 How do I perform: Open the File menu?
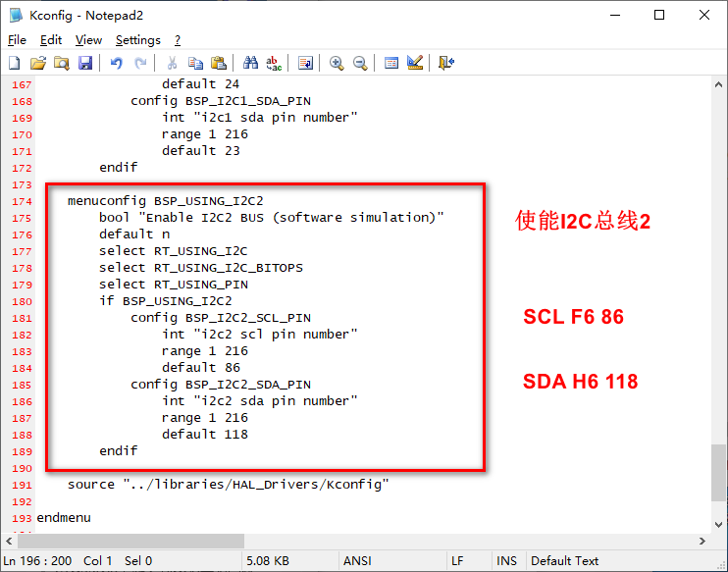click(x=17, y=40)
